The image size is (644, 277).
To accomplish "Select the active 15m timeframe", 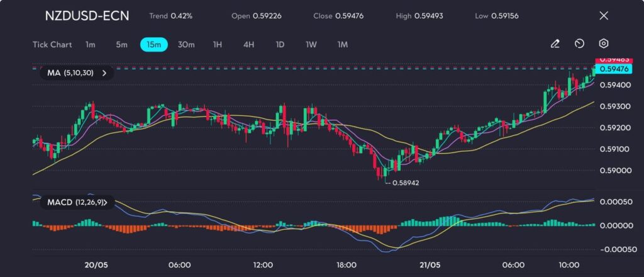I will (x=153, y=45).
